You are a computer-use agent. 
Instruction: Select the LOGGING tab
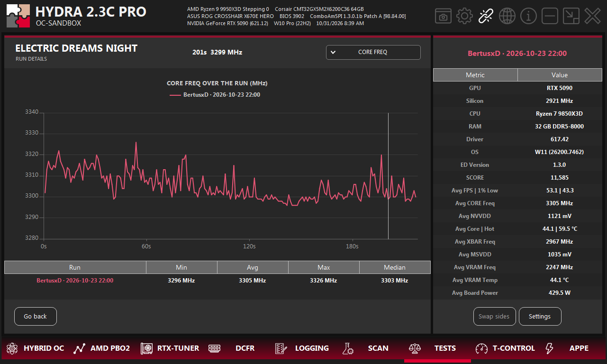(312, 348)
